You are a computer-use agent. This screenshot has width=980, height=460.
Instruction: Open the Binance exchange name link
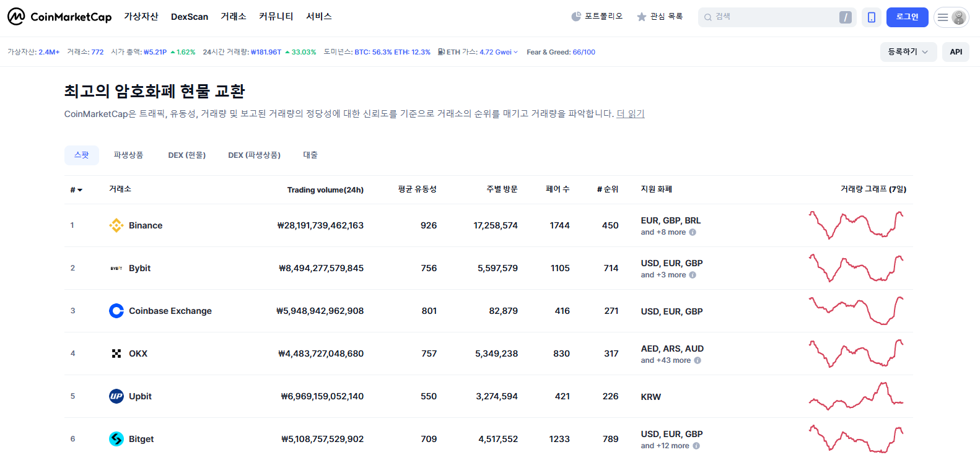point(146,225)
